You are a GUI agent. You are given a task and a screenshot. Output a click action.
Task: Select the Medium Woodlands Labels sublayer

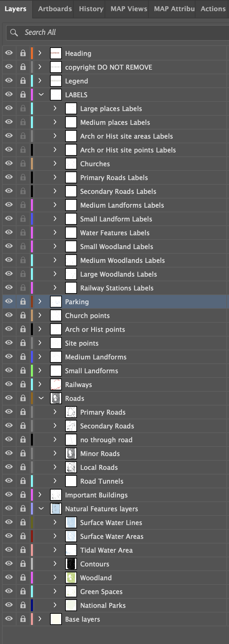click(115, 260)
